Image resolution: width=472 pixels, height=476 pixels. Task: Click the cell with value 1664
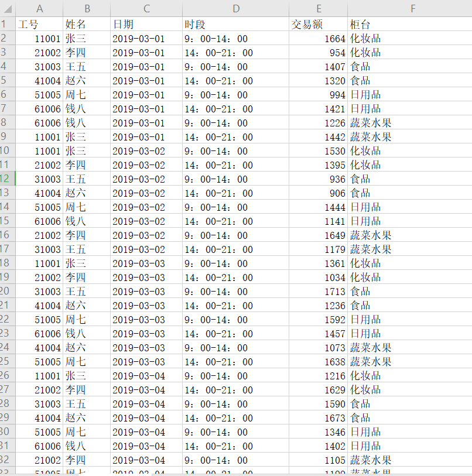coord(317,39)
